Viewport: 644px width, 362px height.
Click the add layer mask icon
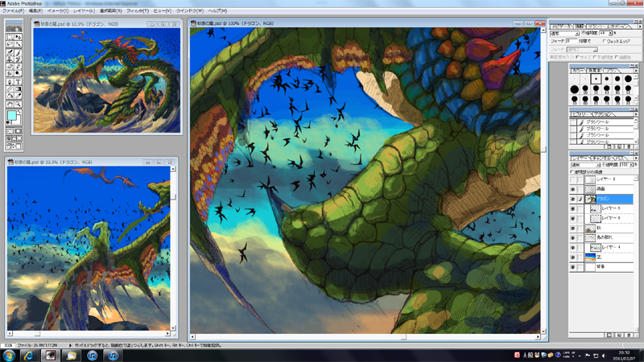[x=609, y=335]
